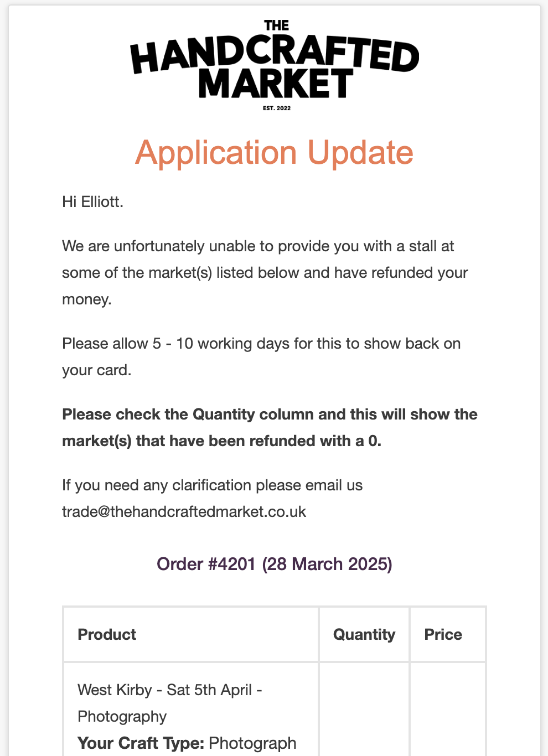Click the empty Quantity cell for West Kirby
This screenshot has height=756, width=548.
coord(364,710)
